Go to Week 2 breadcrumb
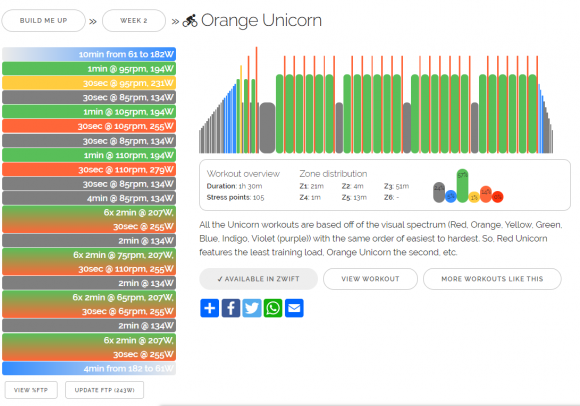 [x=134, y=21]
